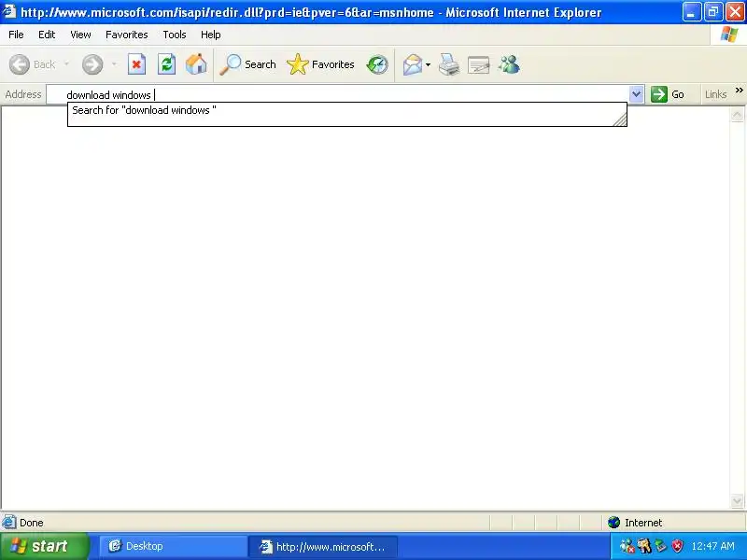Open the Messenger people icon
The width and height of the screenshot is (747, 560).
point(509,64)
